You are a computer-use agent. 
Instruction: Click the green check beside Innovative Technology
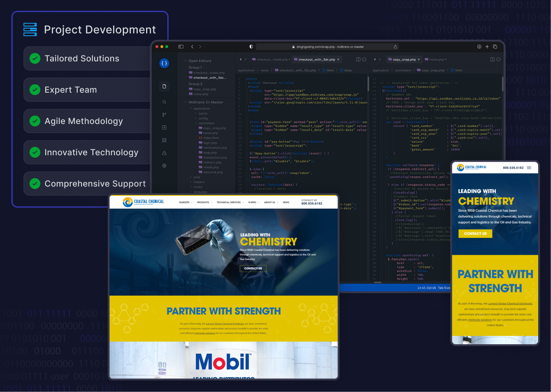(x=35, y=152)
